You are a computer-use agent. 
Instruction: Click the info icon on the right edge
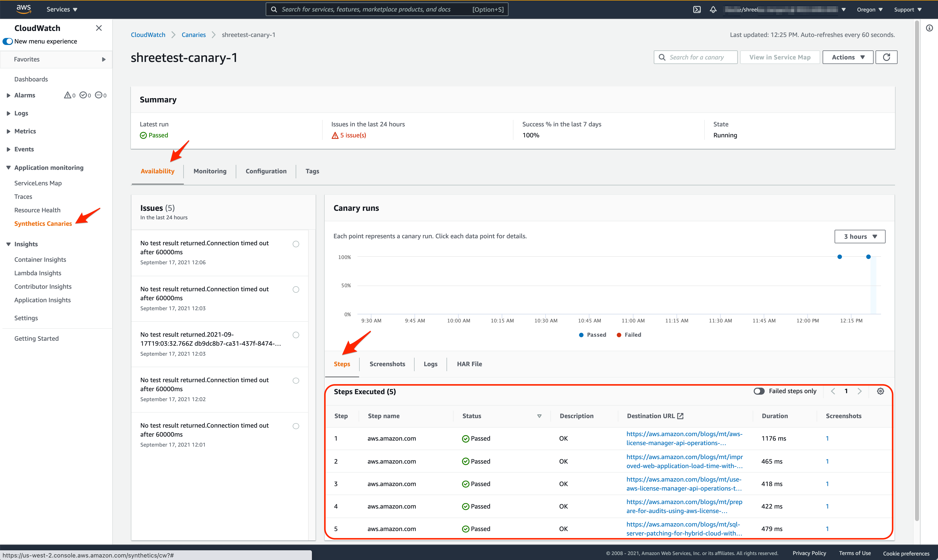click(930, 28)
